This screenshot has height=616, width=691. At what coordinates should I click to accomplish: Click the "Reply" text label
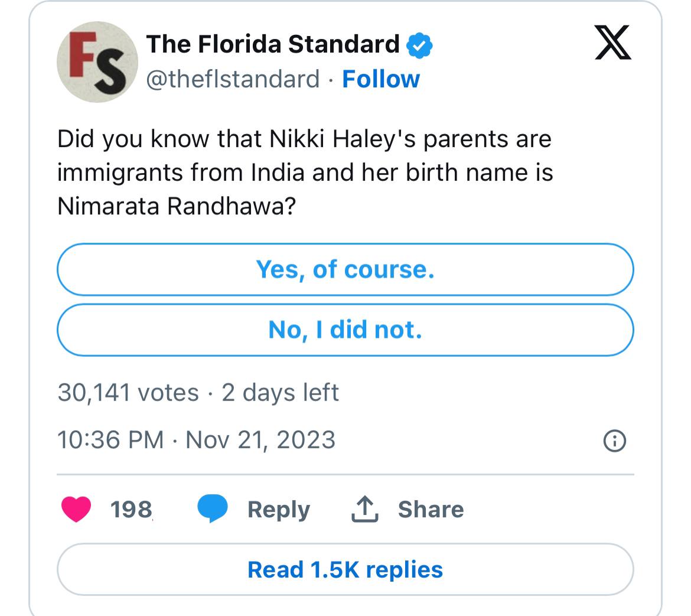point(278,510)
